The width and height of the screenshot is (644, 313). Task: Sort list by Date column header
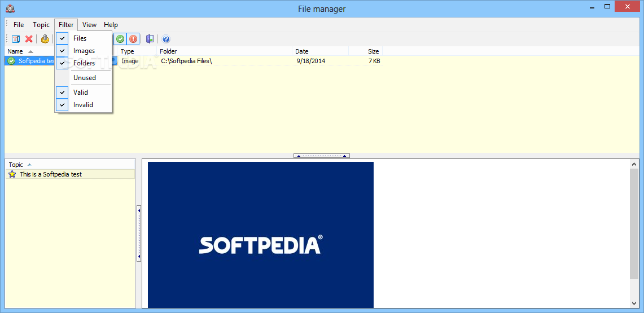[x=321, y=51]
